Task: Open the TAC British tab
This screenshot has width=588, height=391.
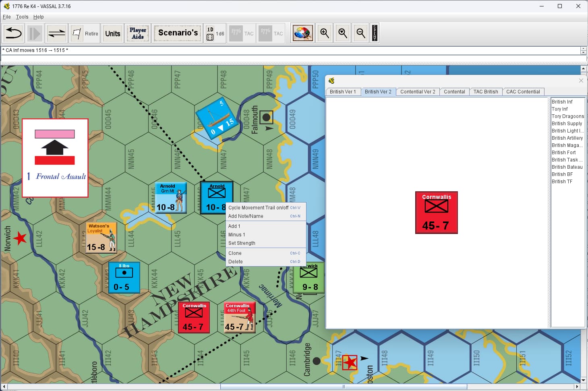Action: tap(486, 92)
